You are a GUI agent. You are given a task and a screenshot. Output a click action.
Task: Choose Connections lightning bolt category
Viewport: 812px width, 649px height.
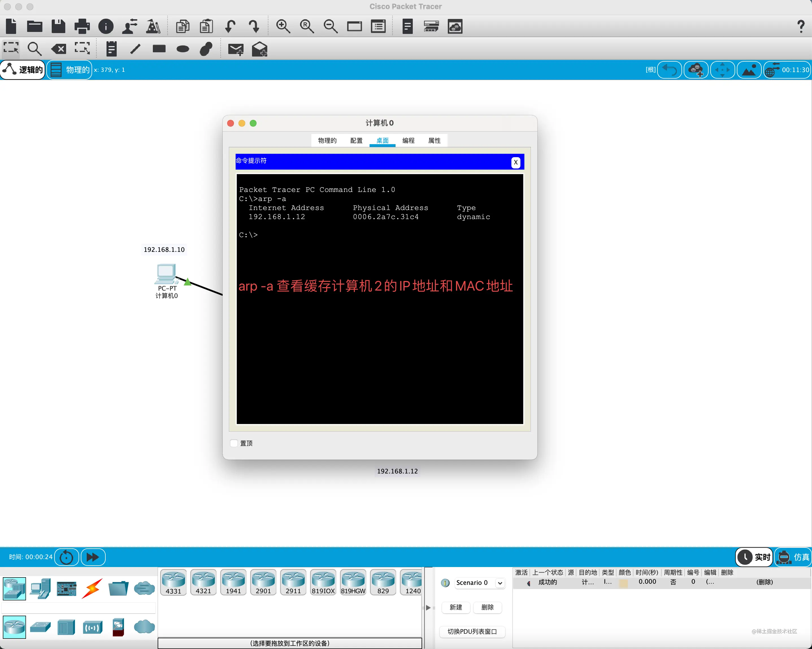pos(92,588)
